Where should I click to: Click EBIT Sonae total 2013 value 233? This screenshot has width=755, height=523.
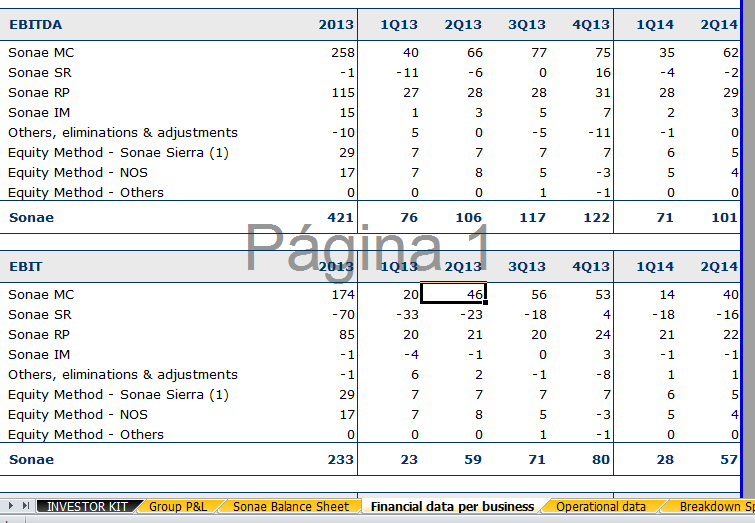tap(340, 460)
